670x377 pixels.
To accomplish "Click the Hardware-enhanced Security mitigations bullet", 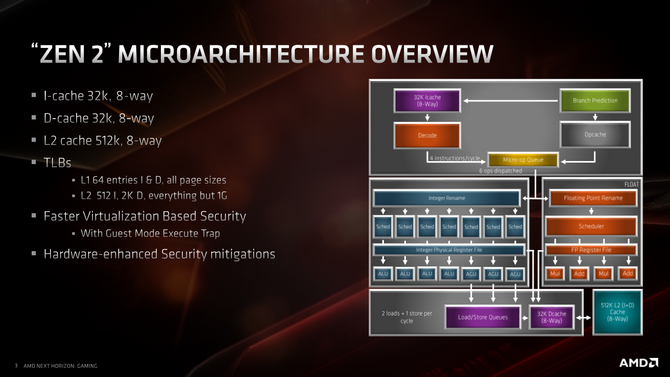I will (x=159, y=254).
